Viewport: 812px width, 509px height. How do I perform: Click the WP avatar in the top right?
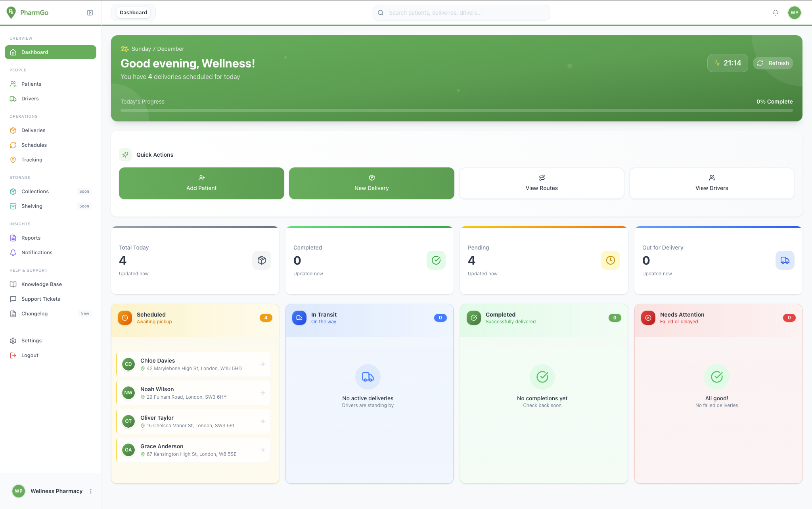pos(794,13)
